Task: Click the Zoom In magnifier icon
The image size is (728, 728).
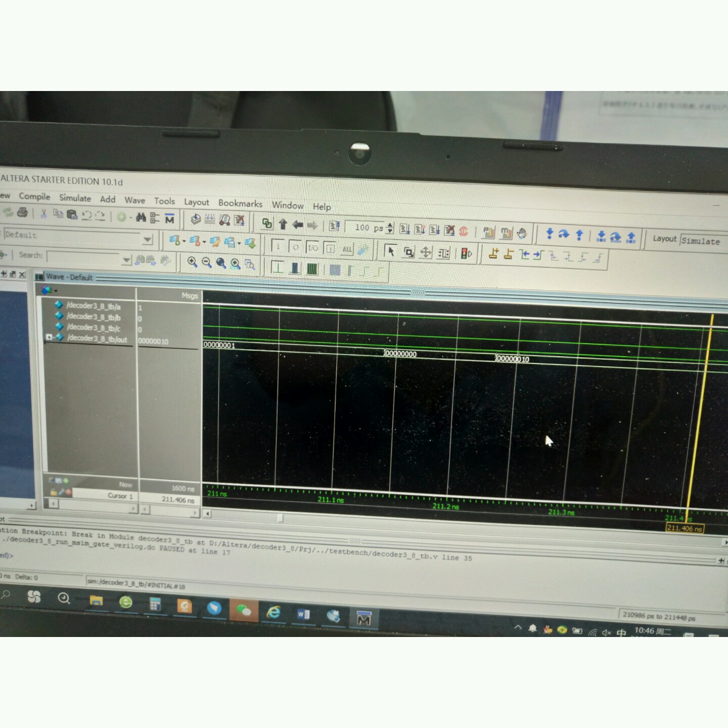Action: 192,262
